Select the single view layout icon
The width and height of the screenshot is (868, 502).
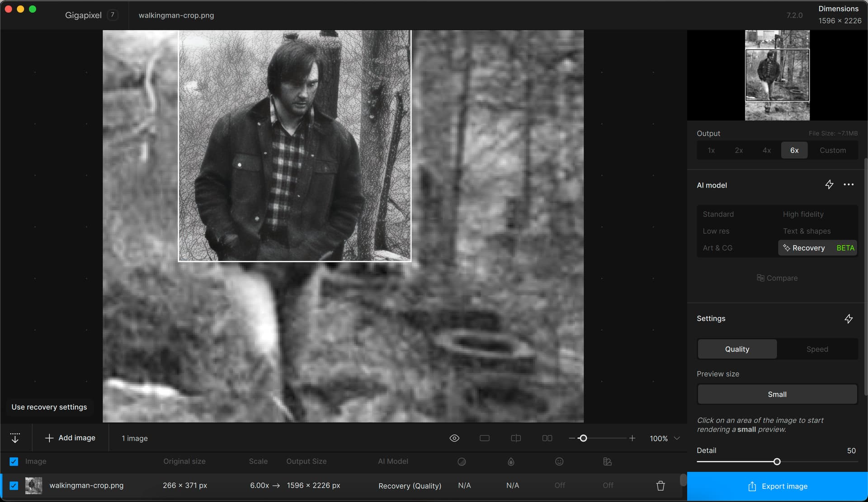coord(484,438)
